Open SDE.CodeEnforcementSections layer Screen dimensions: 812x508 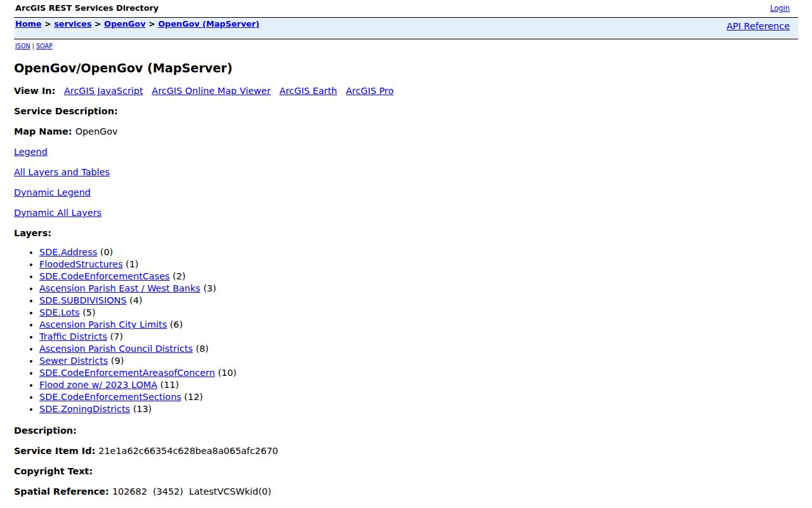[x=110, y=397]
